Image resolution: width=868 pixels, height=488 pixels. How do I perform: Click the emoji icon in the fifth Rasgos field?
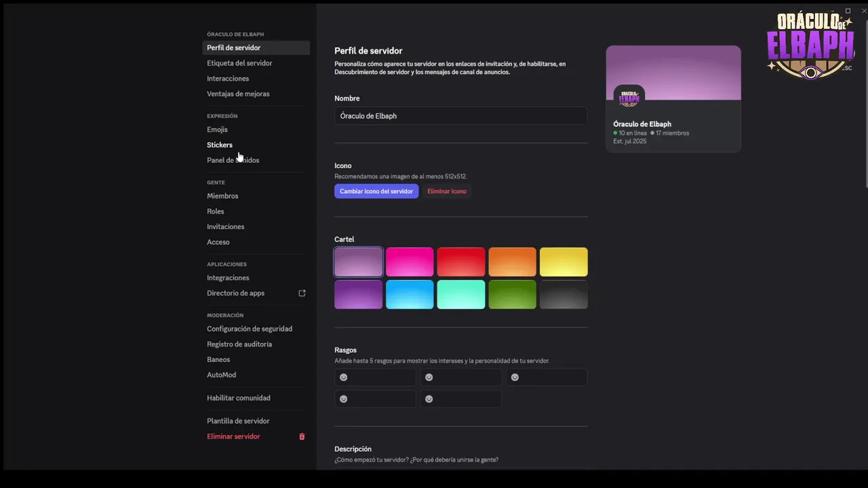coord(429,399)
